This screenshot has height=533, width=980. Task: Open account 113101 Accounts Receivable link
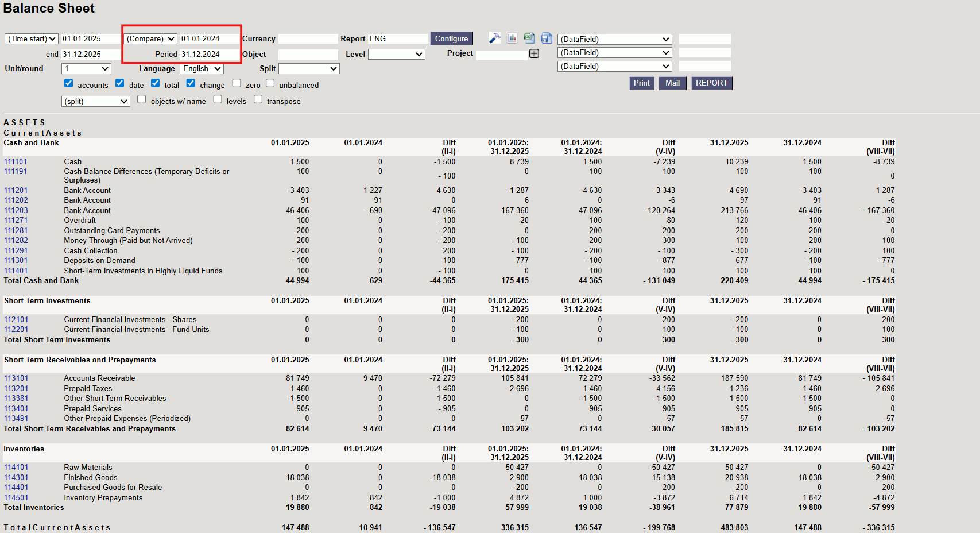coord(16,378)
